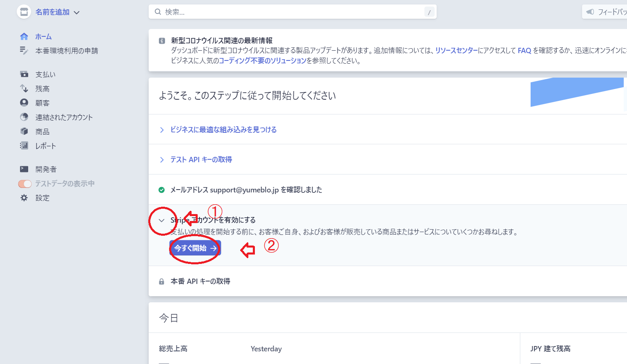Click the ホーム house icon
The height and width of the screenshot is (364, 627).
click(24, 36)
